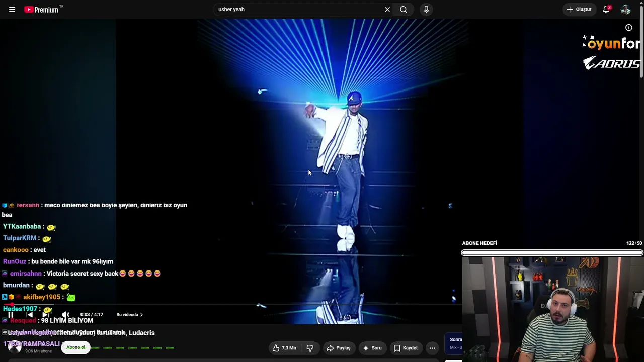This screenshot has width=644, height=362.
Task: Show the video info card icon
Action: point(629,28)
